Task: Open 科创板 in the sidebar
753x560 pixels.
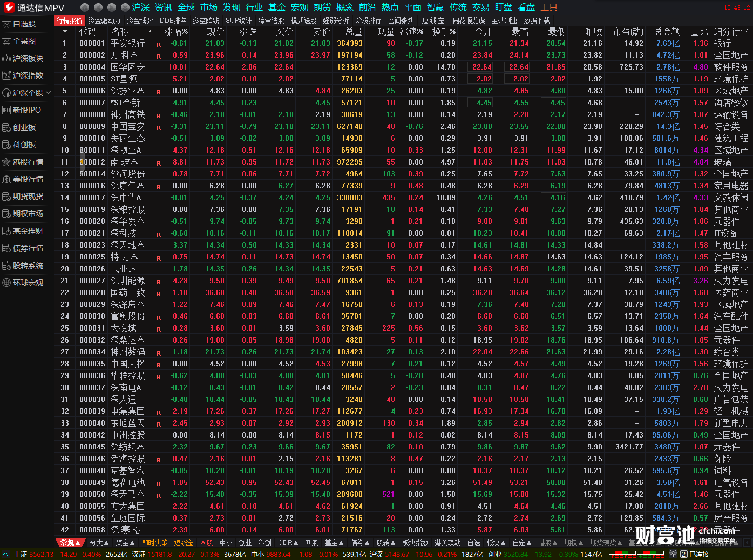Action: (24, 145)
